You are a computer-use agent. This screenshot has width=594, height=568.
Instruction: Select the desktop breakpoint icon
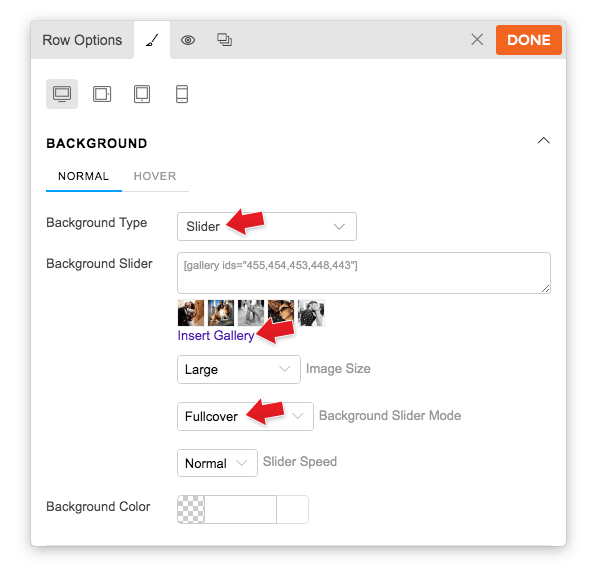coord(62,94)
